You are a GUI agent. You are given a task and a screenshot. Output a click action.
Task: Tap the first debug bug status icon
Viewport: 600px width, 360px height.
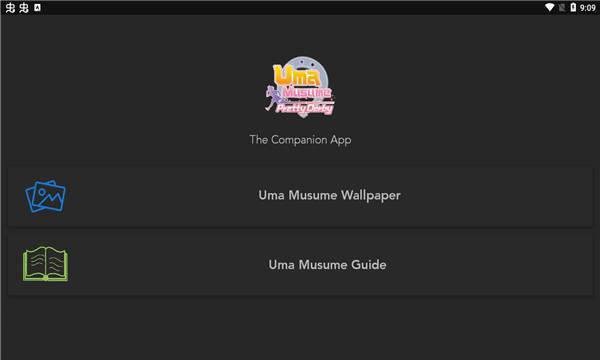pos(10,7)
